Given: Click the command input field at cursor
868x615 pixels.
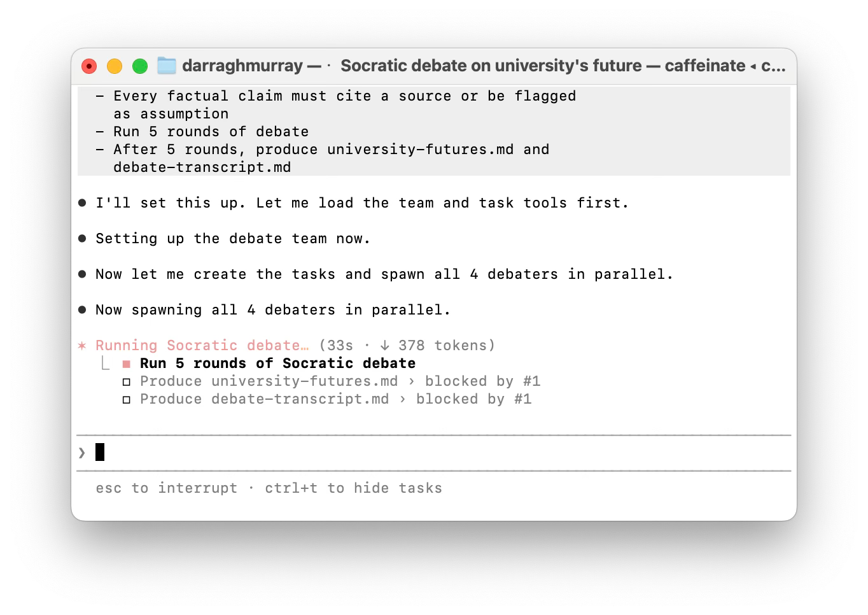Looking at the screenshot, I should click(x=434, y=453).
